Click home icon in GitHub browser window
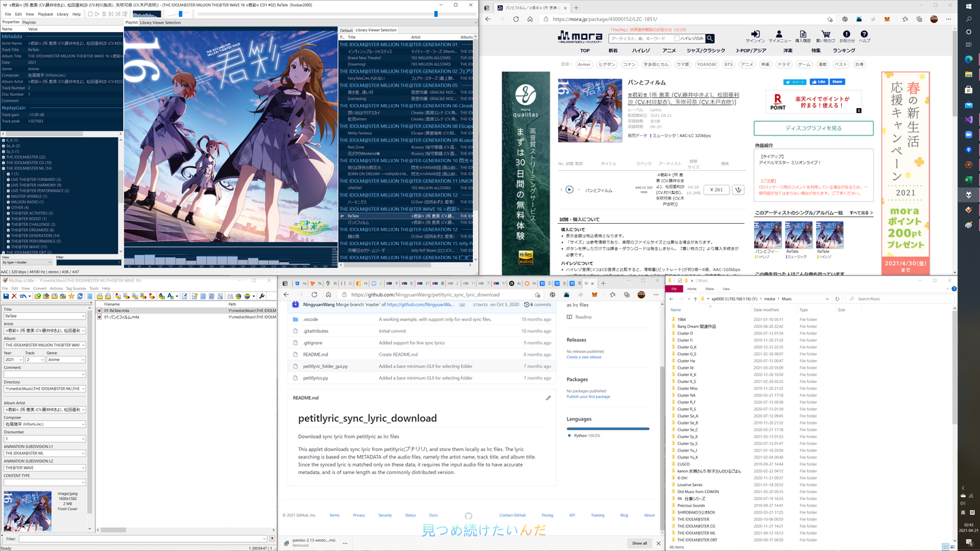This screenshot has width=980, height=551. [328, 295]
